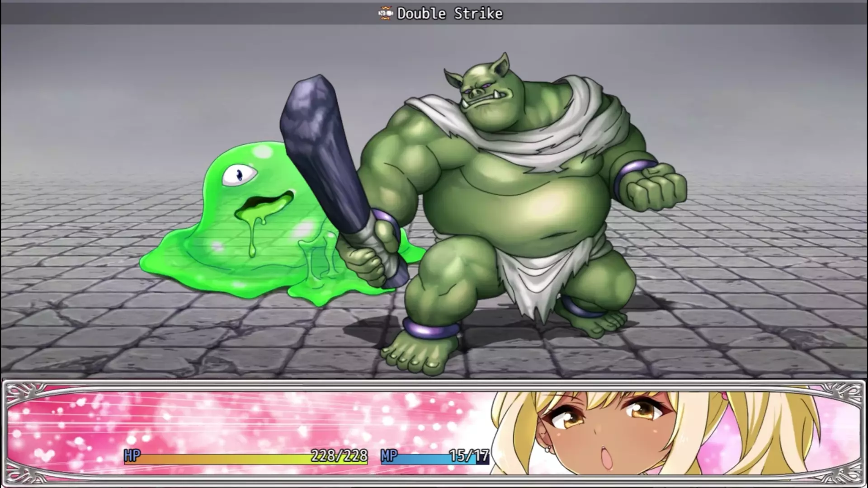Click the Double Strike skill name

[450, 14]
